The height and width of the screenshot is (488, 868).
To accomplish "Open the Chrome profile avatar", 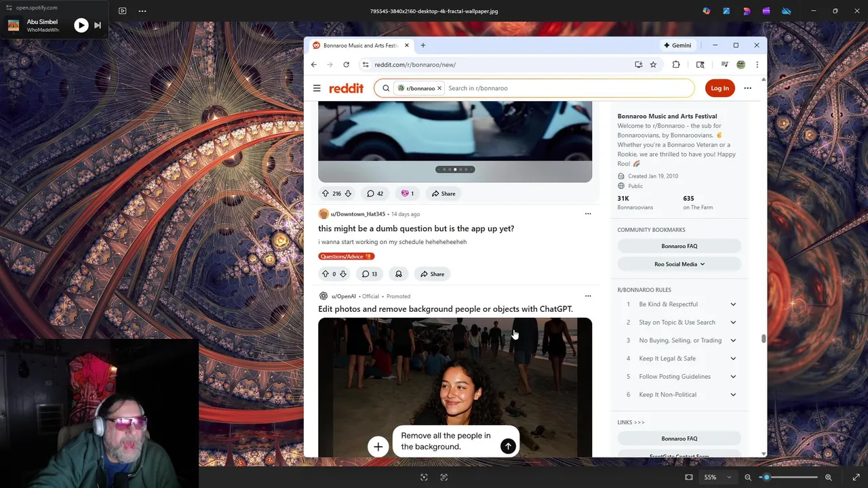I will tap(741, 64).
